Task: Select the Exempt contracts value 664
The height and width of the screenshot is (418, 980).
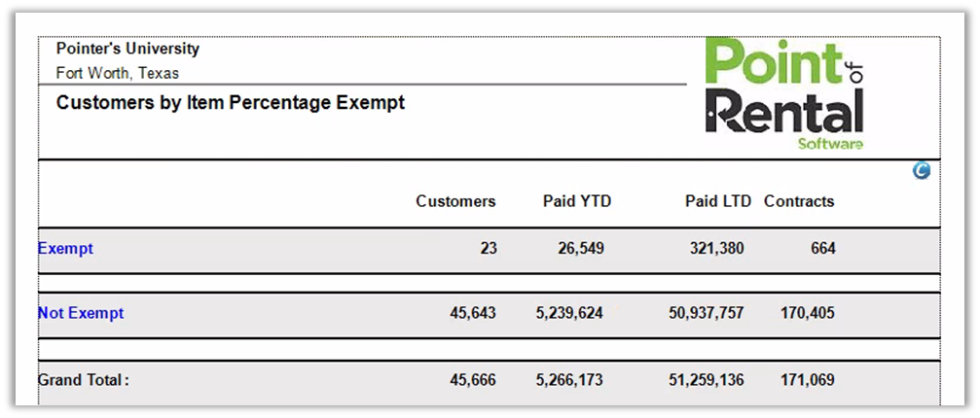Action: coord(823,249)
